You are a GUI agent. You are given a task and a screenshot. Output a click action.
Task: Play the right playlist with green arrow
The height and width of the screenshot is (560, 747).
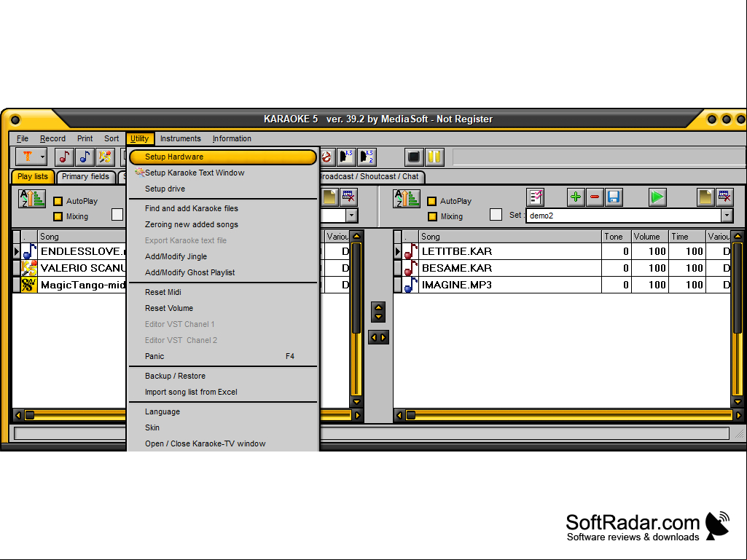(x=657, y=197)
